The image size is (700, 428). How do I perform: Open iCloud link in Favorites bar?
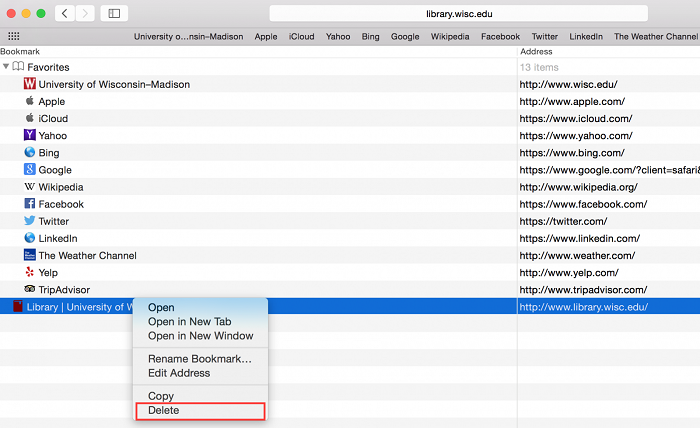coord(301,37)
